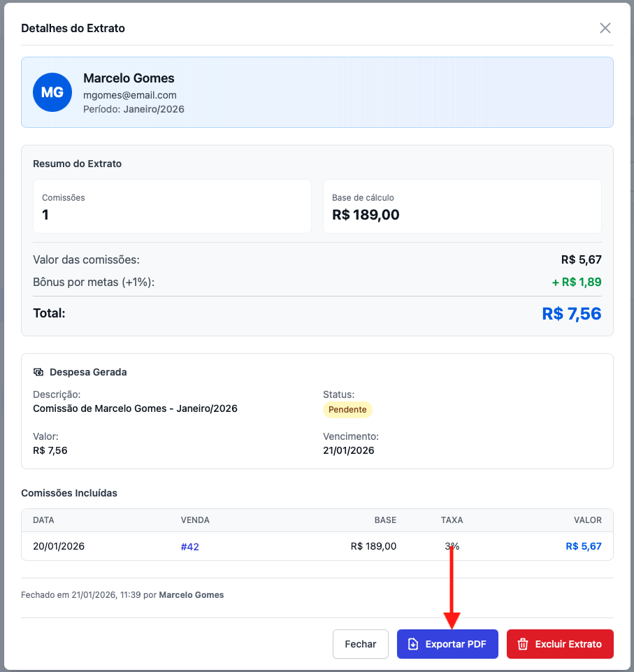Click the PDF download icon in Exportar button
This screenshot has width=634, height=672.
[413, 644]
